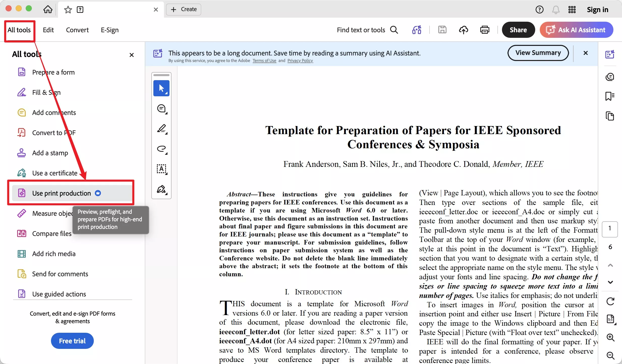The height and width of the screenshot is (364, 622).
Task: Click the zoom in magnifier
Action: pyautogui.click(x=610, y=337)
